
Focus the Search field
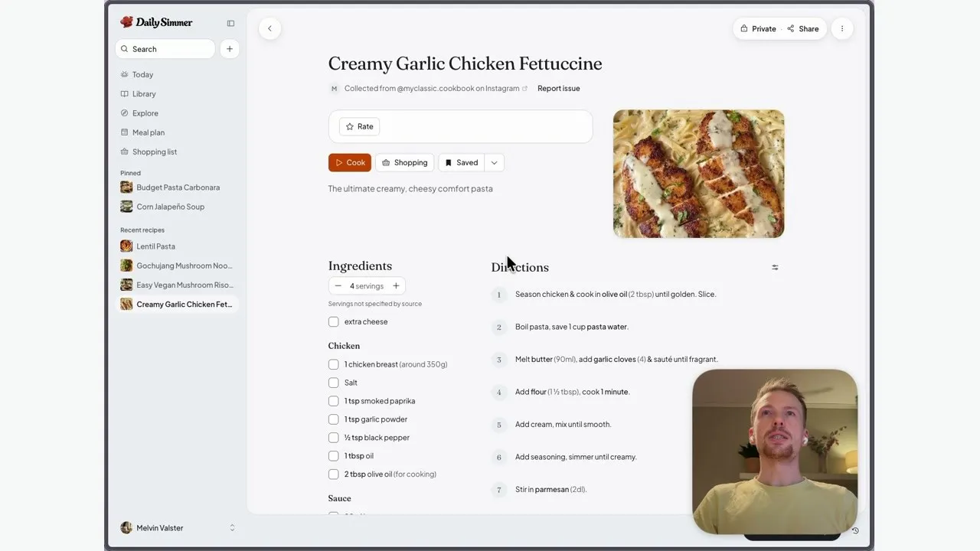click(165, 49)
